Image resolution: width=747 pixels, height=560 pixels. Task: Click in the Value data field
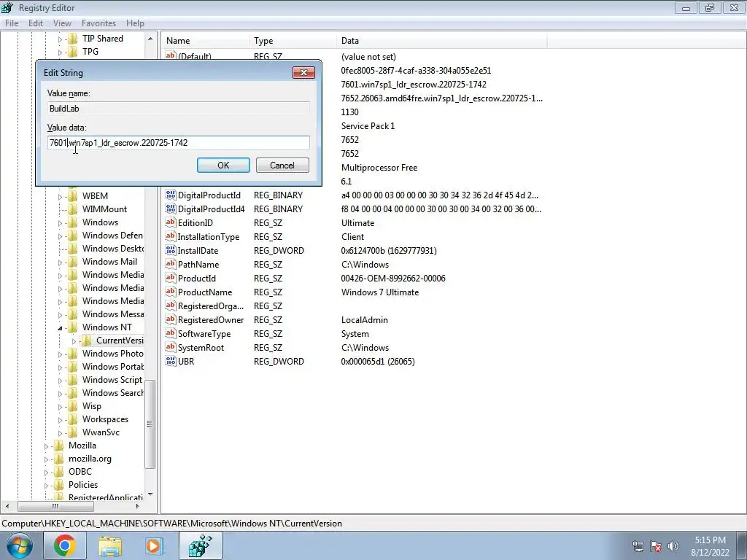tap(179, 143)
